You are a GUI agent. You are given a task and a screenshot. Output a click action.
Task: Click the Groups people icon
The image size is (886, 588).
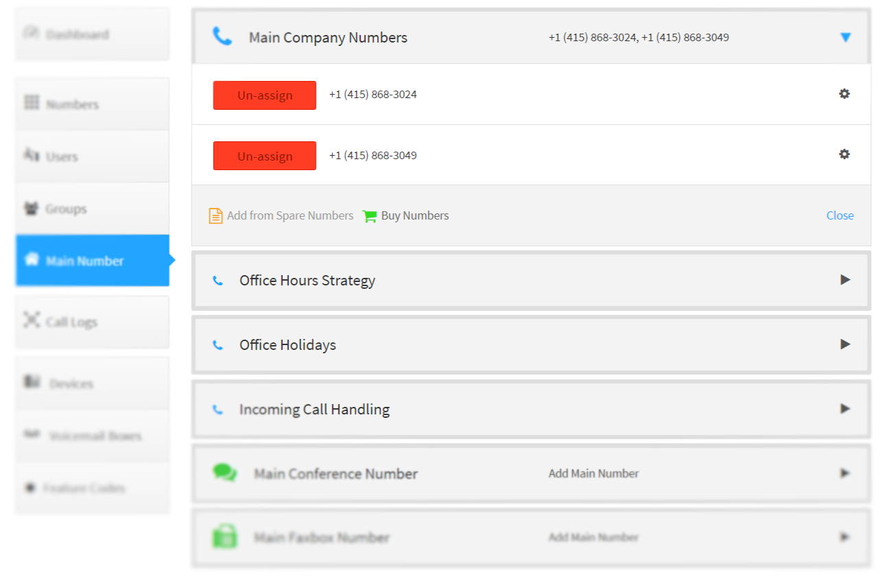coord(31,208)
